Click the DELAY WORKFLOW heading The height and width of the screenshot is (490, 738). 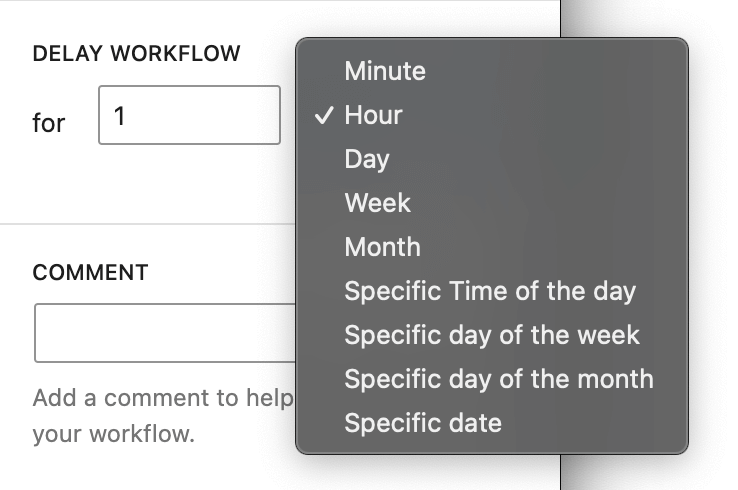pos(137,54)
